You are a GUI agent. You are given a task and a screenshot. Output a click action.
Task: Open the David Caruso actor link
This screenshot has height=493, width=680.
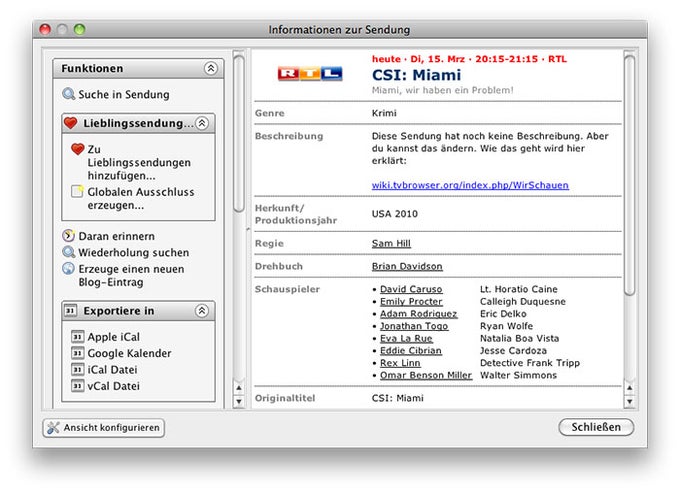(x=411, y=289)
